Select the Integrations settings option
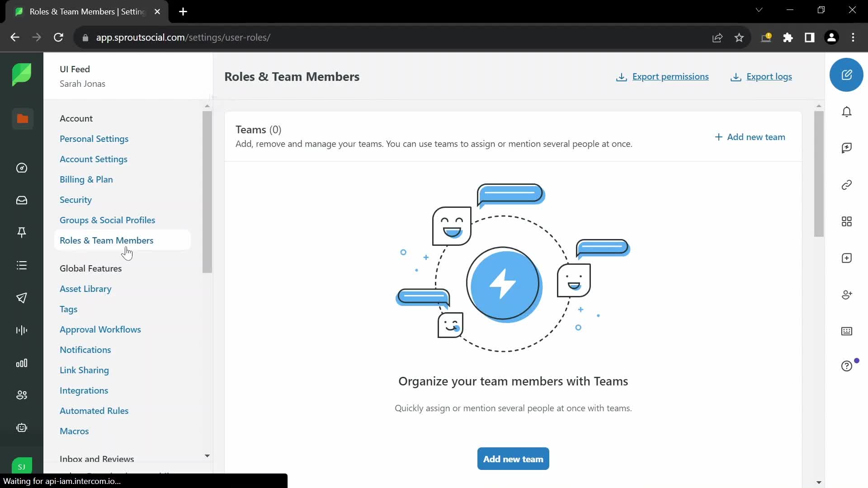Image resolution: width=868 pixels, height=488 pixels. [x=84, y=390]
